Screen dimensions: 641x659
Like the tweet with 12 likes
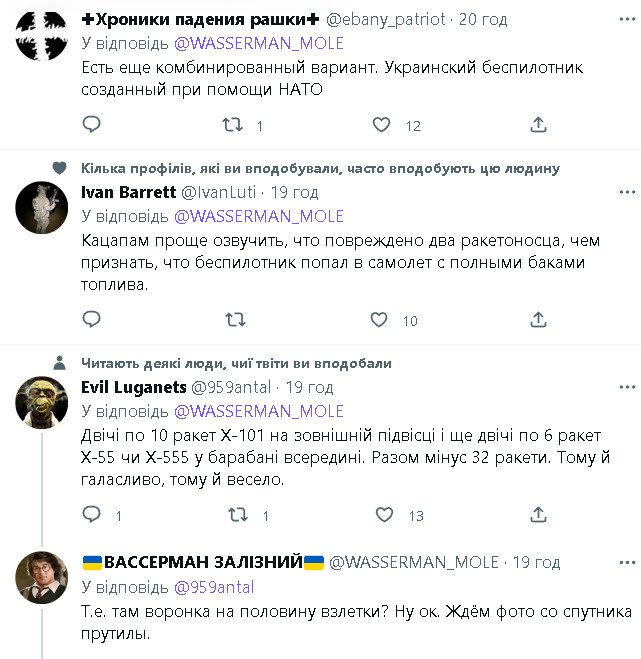pos(381,125)
